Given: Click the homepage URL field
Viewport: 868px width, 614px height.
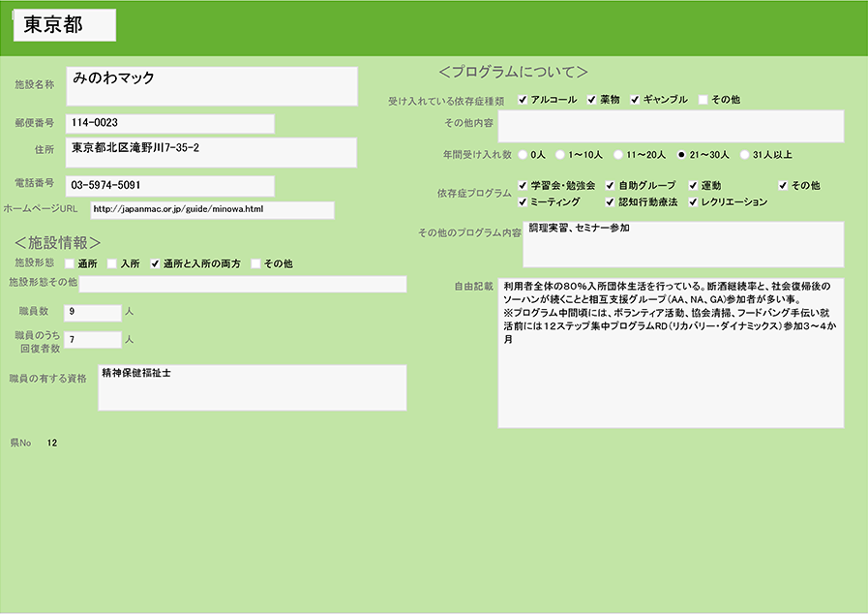Looking at the screenshot, I should (x=212, y=209).
